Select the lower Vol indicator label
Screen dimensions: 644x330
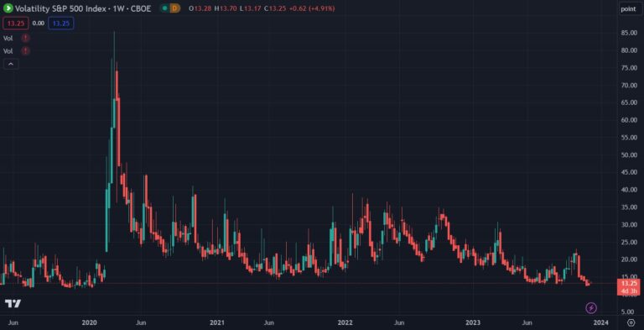[x=8, y=51]
